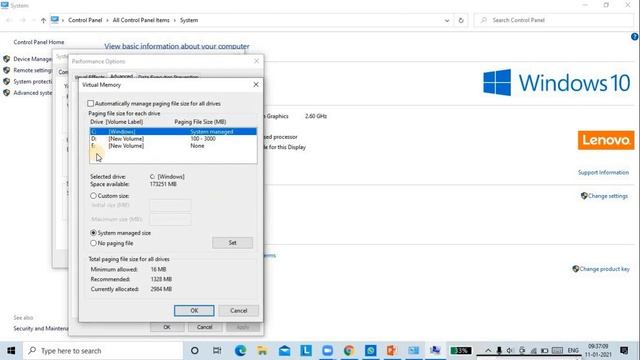Click ENG language indicator

pos(573,351)
